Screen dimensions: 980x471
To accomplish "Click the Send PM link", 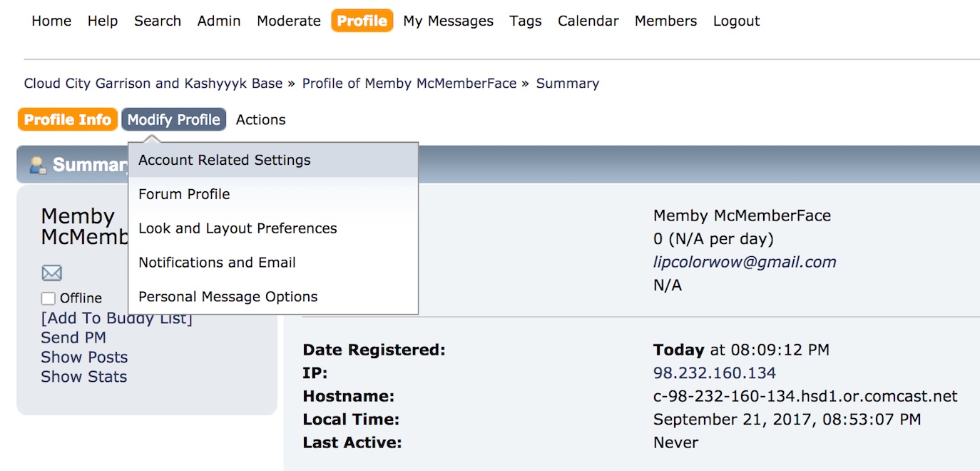I will point(73,338).
